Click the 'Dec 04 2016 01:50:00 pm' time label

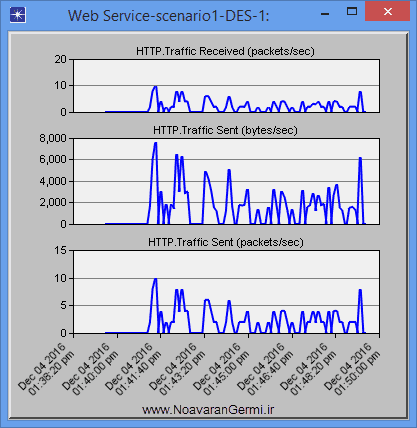click(x=352, y=369)
